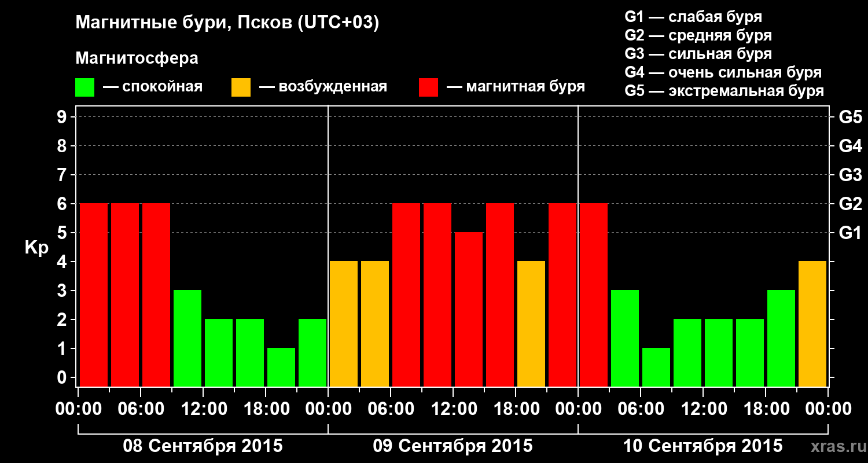This screenshot has width=868, height=463.
Task: Click the 18:00 yellow bar on 09 Сентября
Action: (531, 324)
